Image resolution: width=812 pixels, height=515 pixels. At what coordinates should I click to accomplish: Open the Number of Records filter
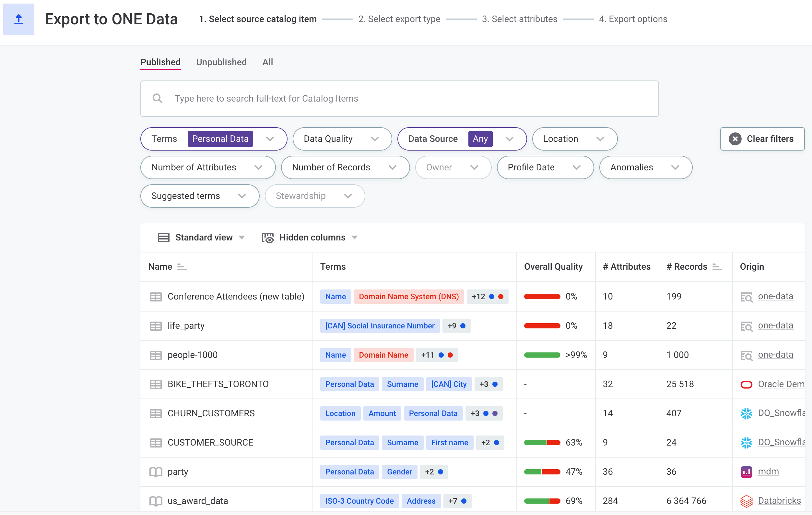point(392,167)
